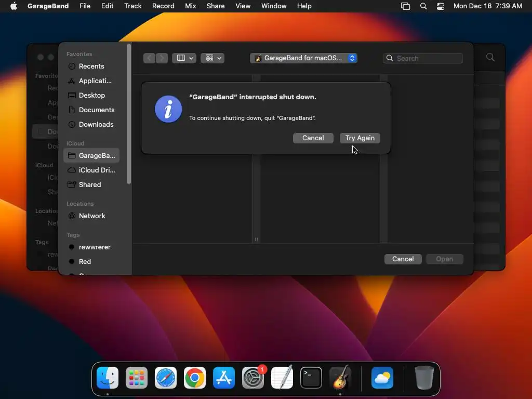The width and height of the screenshot is (532, 399).
Task: Go back with the left chevron button
Action: click(x=149, y=58)
